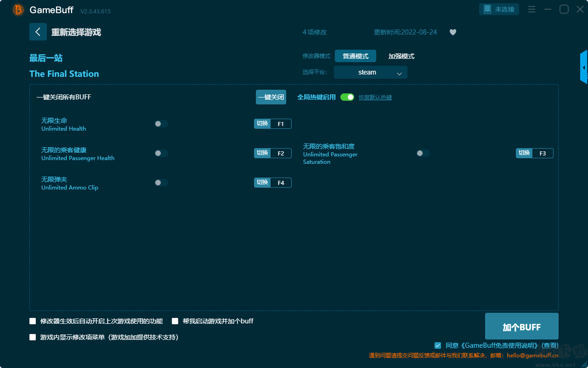
Task: Go back using the arrow button
Action: pos(38,32)
